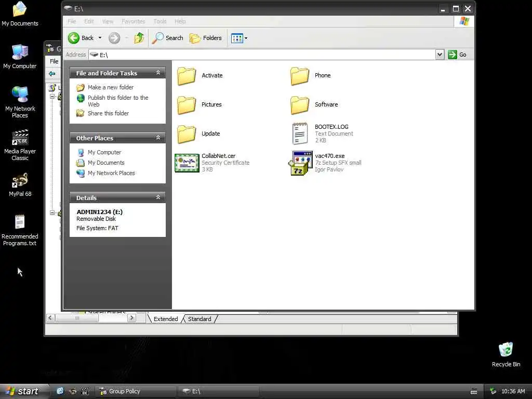Viewport: 532px width, 399px height.
Task: Collapse the Other Places panel
Action: click(158, 138)
